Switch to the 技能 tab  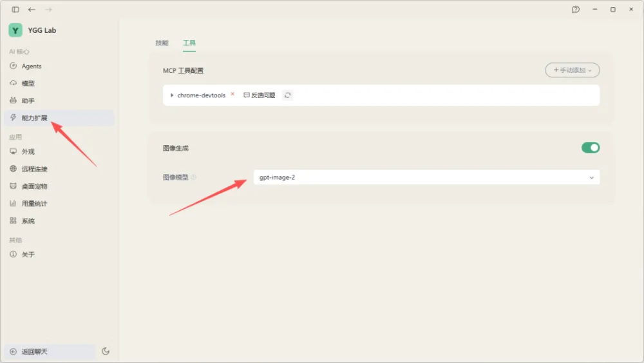[162, 43]
